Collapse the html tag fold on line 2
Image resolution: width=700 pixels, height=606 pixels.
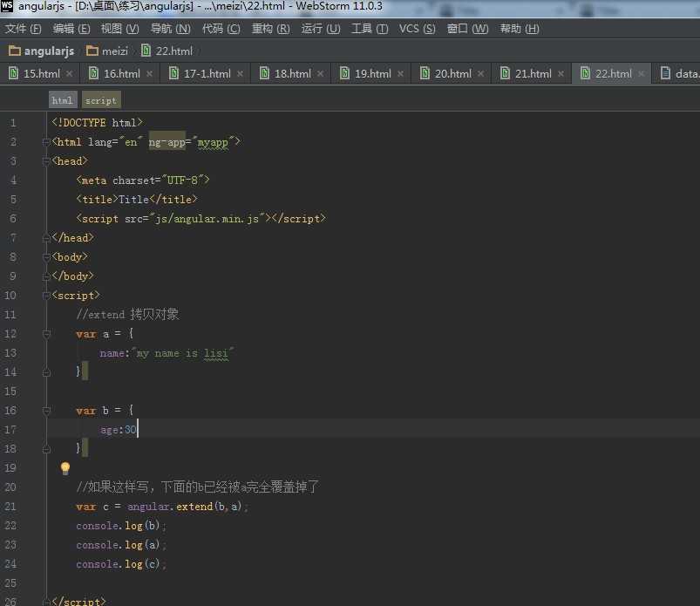click(46, 142)
